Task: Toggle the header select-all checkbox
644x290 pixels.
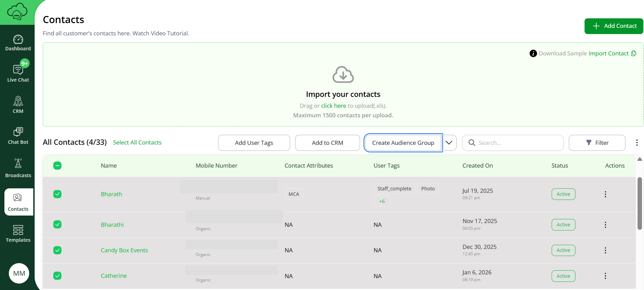Action: (57, 166)
